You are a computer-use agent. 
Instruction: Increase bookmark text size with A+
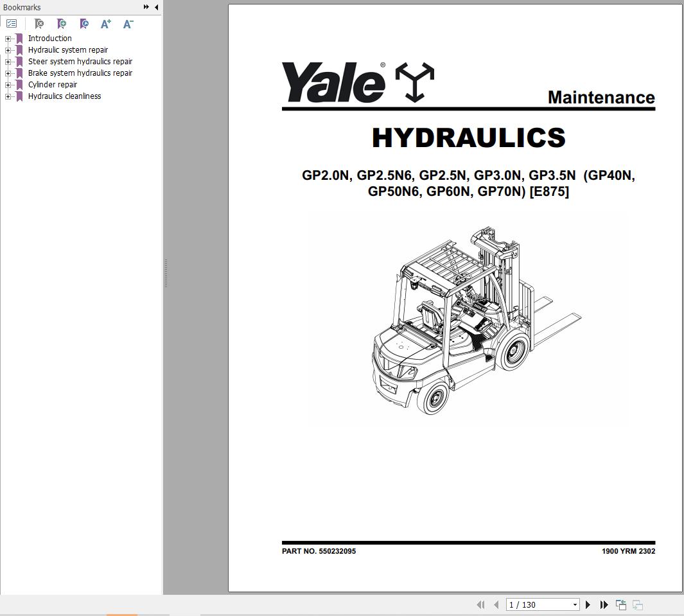pos(105,24)
